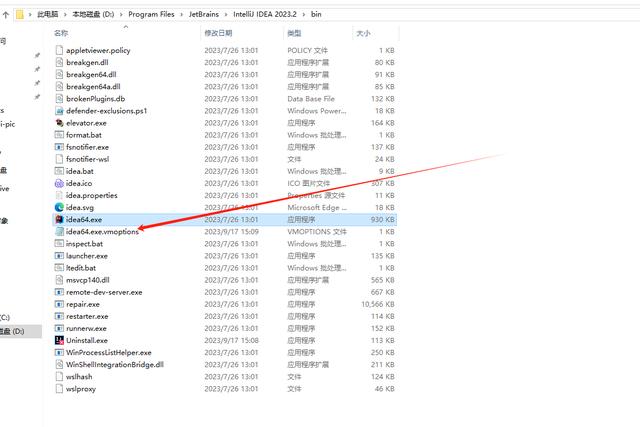Click the runnerw.exe application icon
Viewport: 640px width, 427px height.
[x=59, y=328]
